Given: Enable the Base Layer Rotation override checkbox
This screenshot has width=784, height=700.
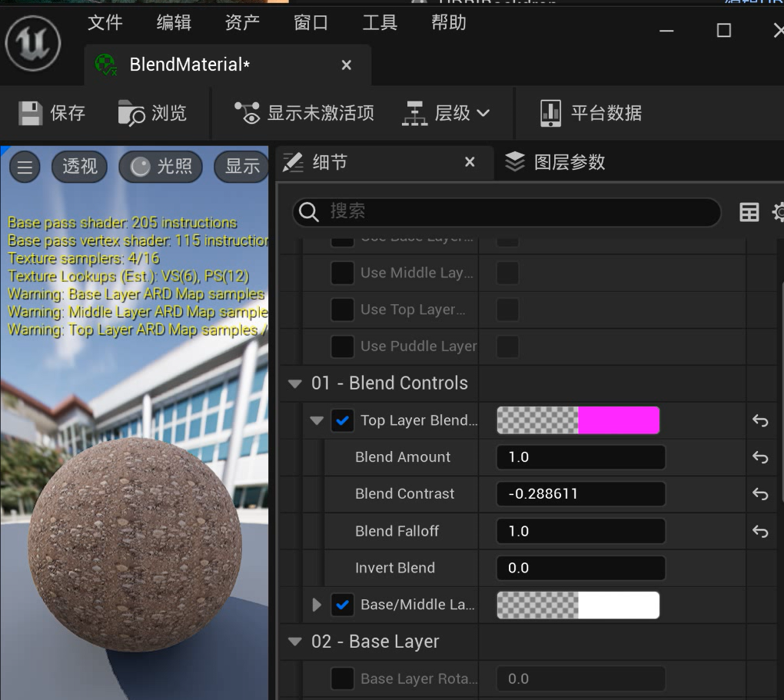Looking at the screenshot, I should (x=343, y=678).
